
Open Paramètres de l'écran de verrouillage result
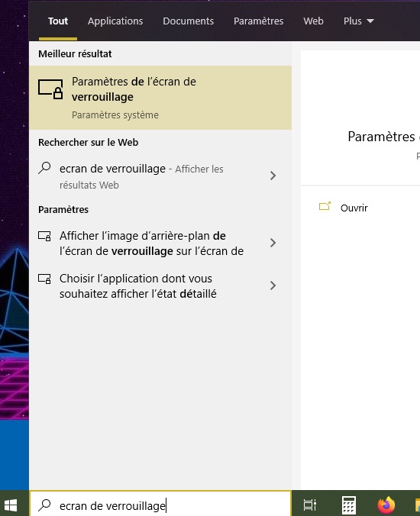coord(160,98)
